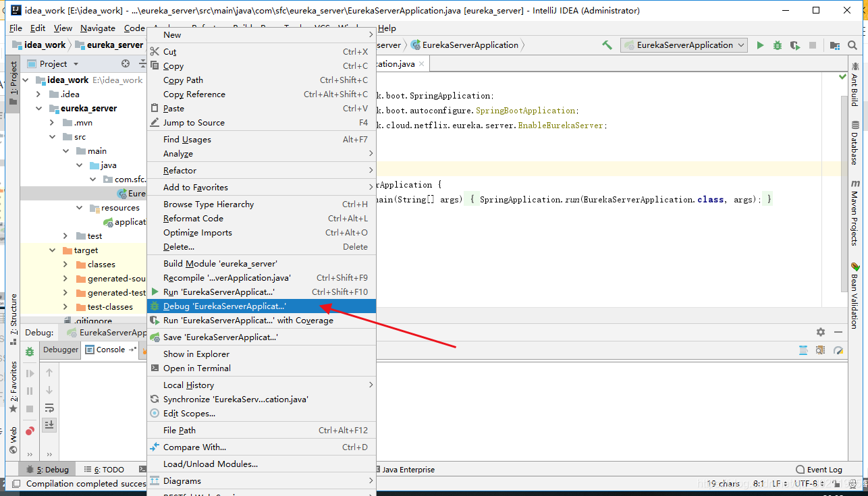Click the magnifier list icon in the Debug toolbar
The image size is (868, 496).
(820, 350)
